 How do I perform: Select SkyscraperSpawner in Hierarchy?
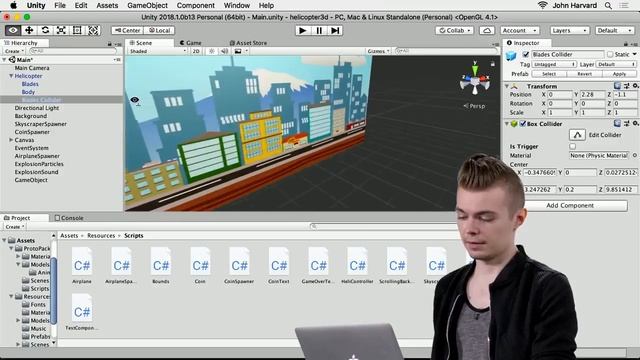click(x=41, y=124)
